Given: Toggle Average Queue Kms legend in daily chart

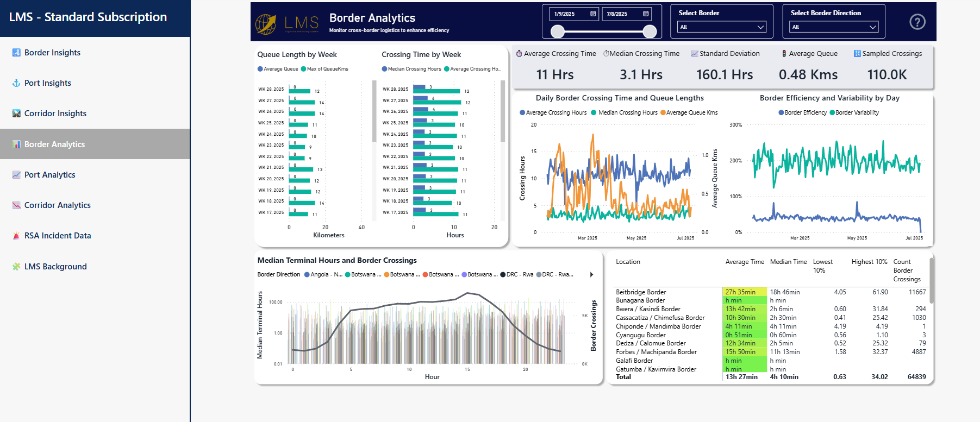Looking at the screenshot, I should pyautogui.click(x=689, y=112).
